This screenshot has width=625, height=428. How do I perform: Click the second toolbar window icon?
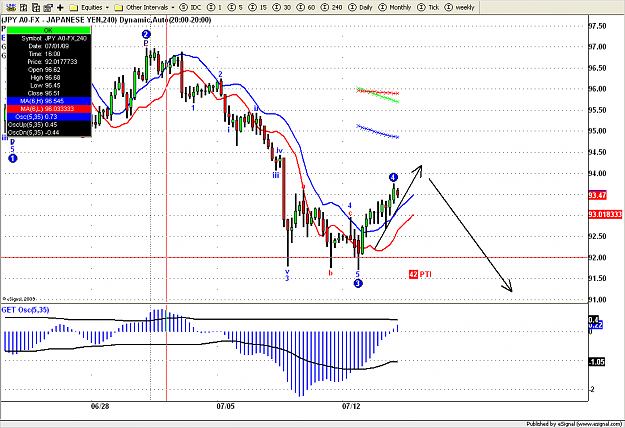pyautogui.click(x=24, y=7)
